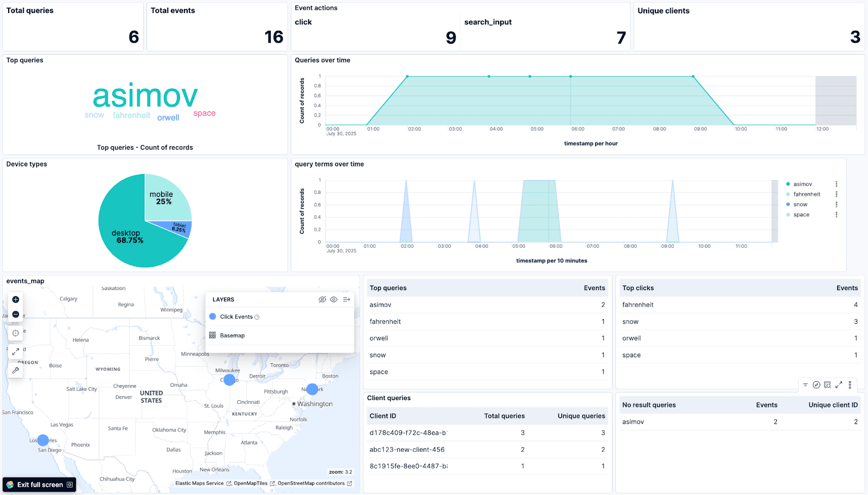Zoom out on the events map
The width and height of the screenshot is (868, 495).
[16, 314]
